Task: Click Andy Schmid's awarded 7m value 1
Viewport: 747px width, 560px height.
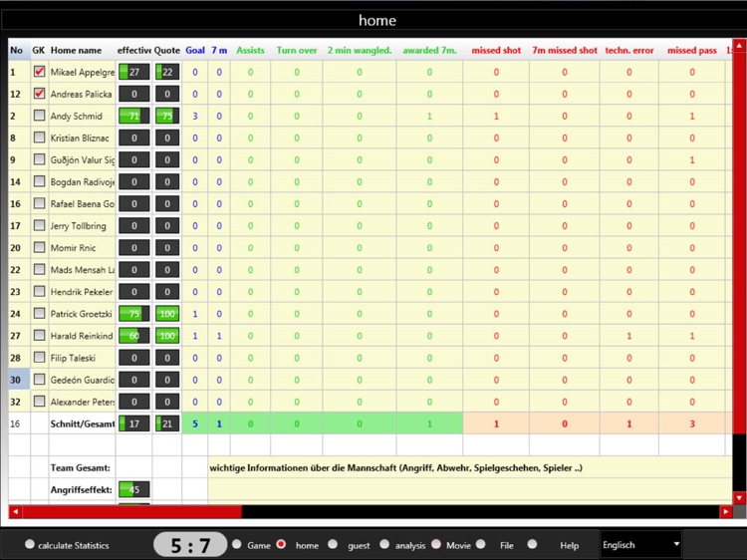Action: [429, 116]
